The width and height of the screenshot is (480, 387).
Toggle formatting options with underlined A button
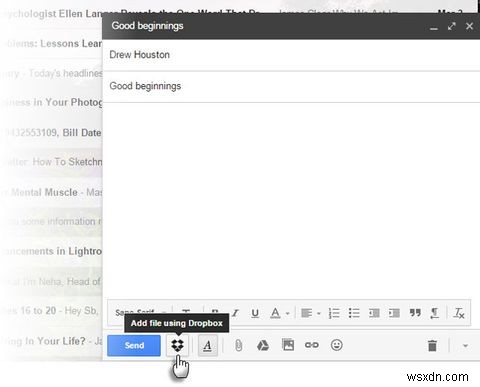tap(208, 345)
